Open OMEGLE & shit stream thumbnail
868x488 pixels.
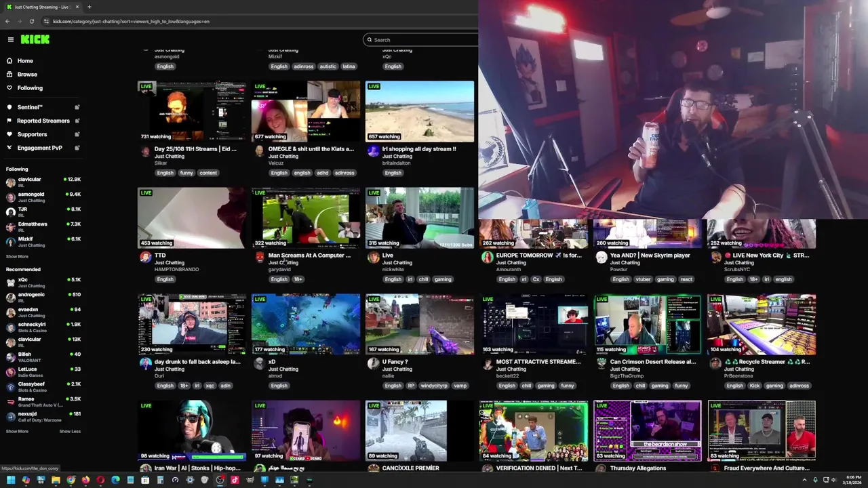point(306,111)
